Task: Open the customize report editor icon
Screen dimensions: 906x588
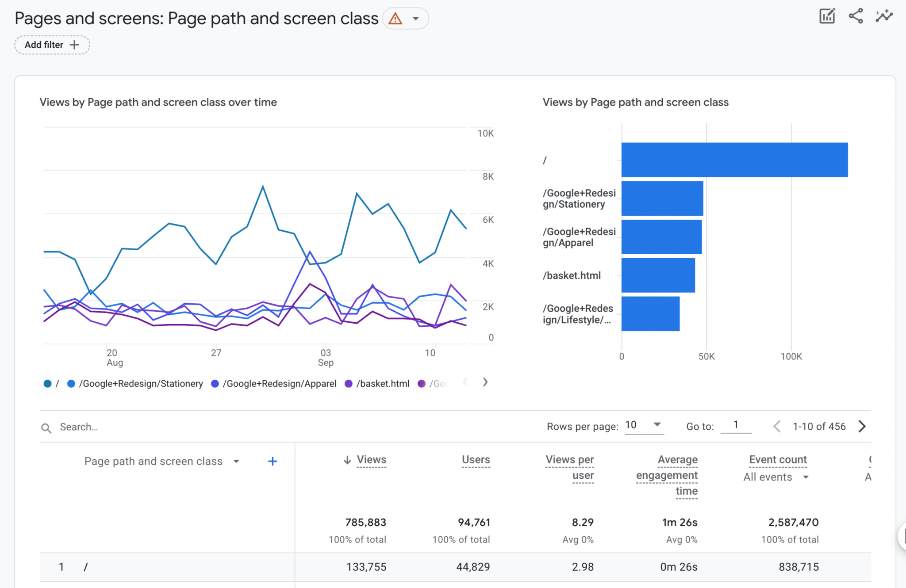Action: [827, 16]
